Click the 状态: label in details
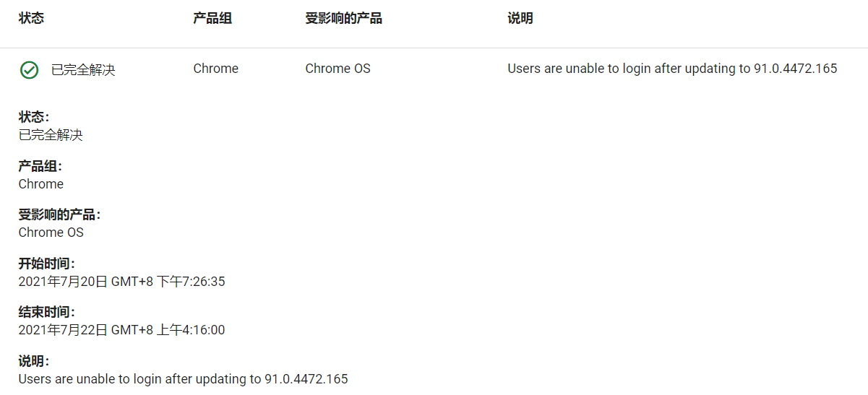Viewport: 868px width, 395px height. (x=34, y=117)
